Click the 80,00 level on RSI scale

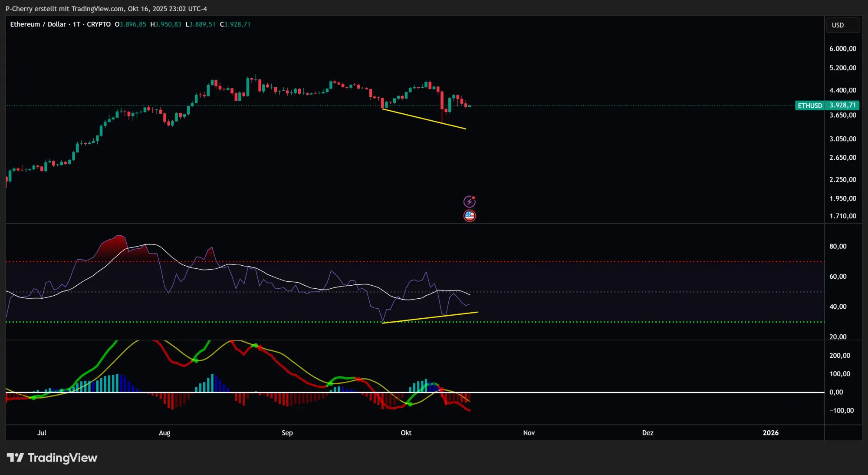(x=838, y=246)
